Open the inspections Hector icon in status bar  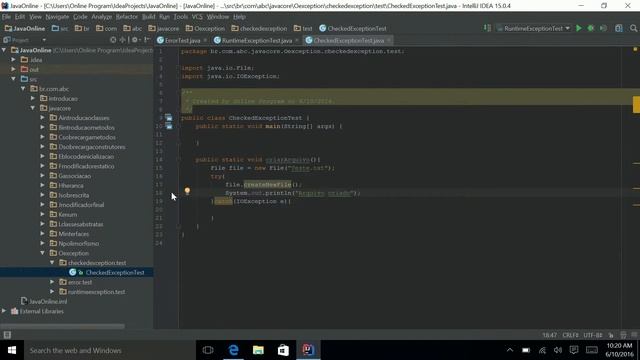tap(623, 335)
